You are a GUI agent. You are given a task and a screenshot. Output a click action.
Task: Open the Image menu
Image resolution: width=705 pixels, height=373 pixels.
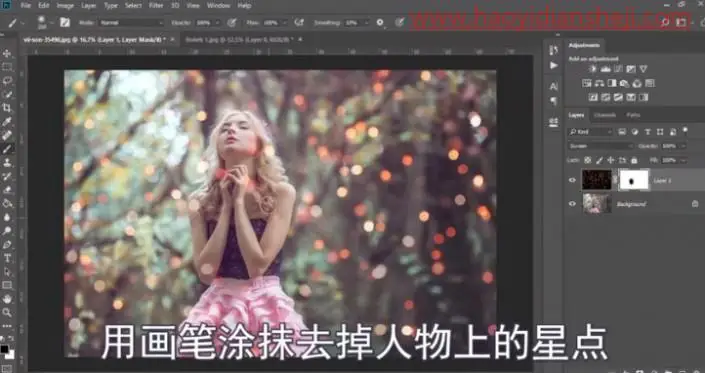tap(65, 6)
